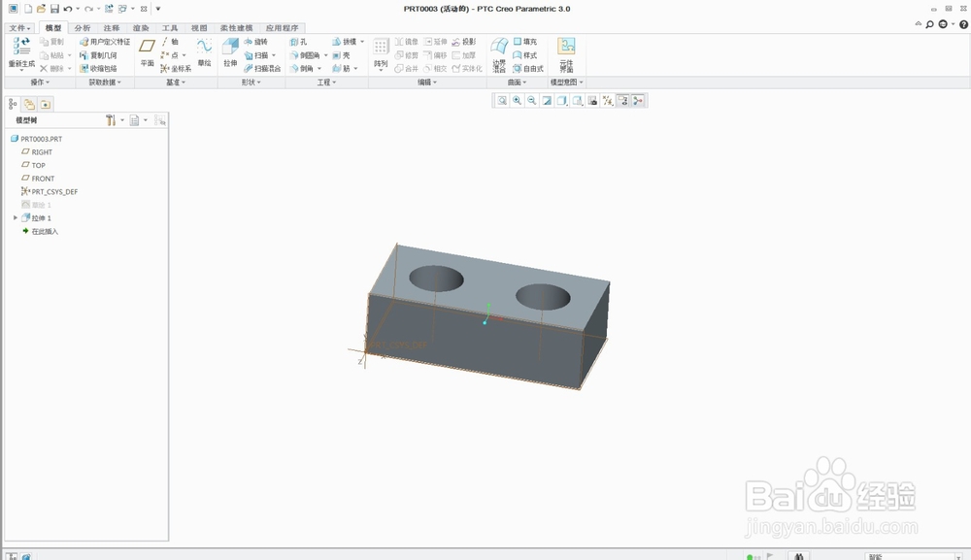The height and width of the screenshot is (560, 971).
Task: Select the FRONT plane in model tree
Action: (43, 179)
